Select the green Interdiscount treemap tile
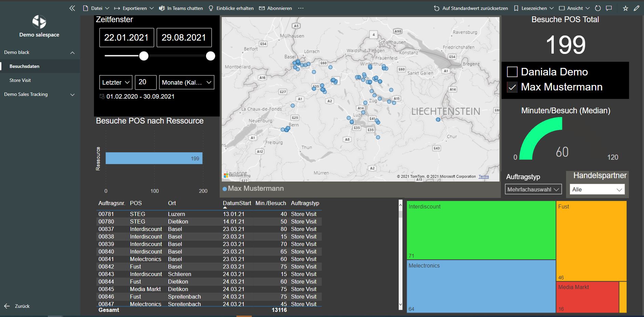The height and width of the screenshot is (317, 644). click(481, 230)
